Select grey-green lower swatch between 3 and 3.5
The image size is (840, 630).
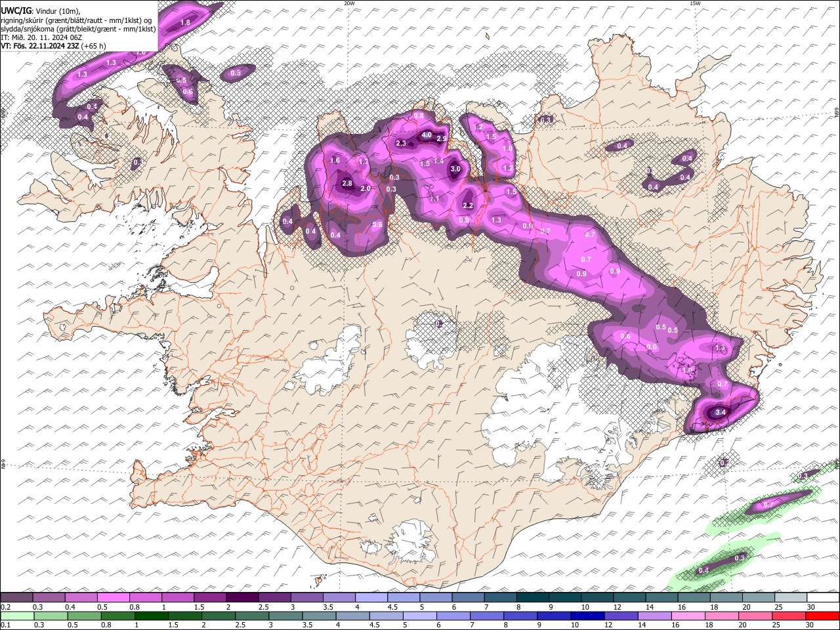(285, 616)
